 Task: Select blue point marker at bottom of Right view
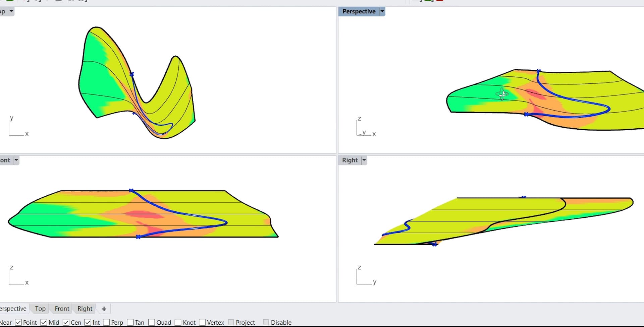pyautogui.click(x=434, y=245)
